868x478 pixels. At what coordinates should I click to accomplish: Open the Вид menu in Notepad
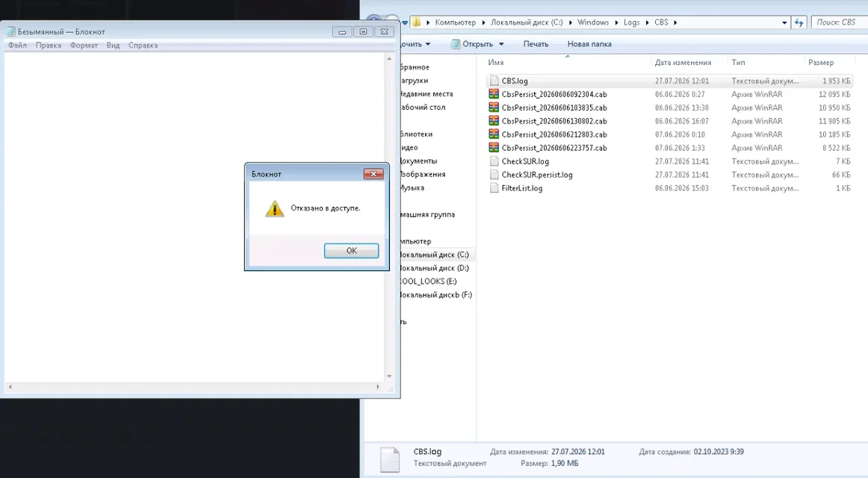[x=113, y=46]
